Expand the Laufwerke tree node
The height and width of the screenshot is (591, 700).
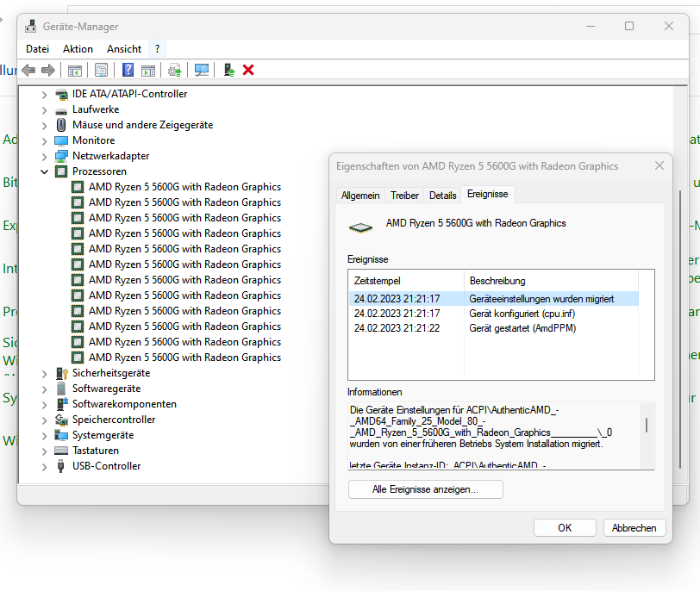point(44,110)
